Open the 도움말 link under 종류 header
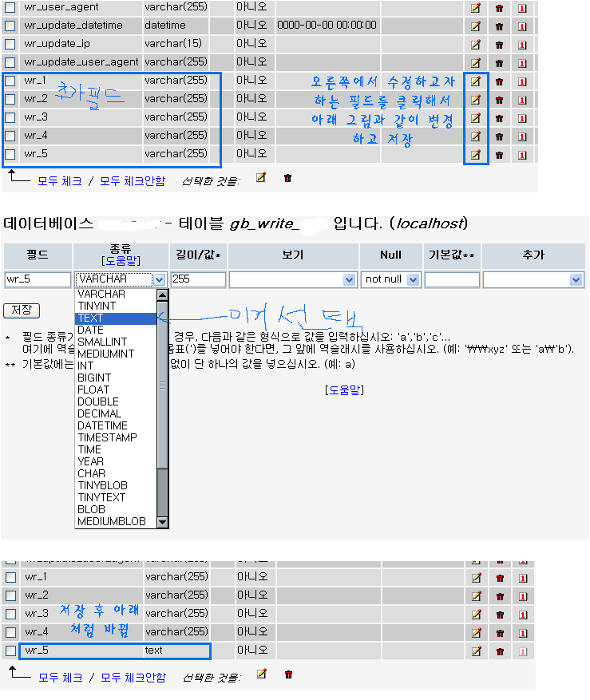 click(x=121, y=260)
